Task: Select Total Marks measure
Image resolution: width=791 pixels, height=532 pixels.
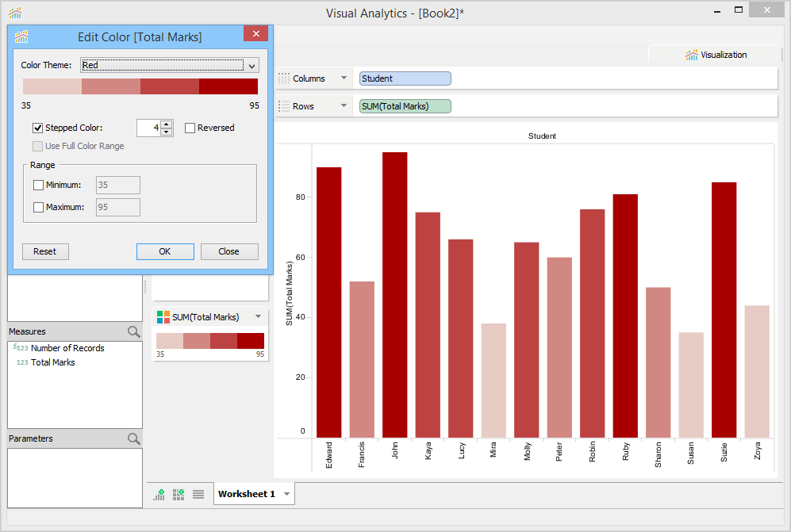Action: [52, 362]
